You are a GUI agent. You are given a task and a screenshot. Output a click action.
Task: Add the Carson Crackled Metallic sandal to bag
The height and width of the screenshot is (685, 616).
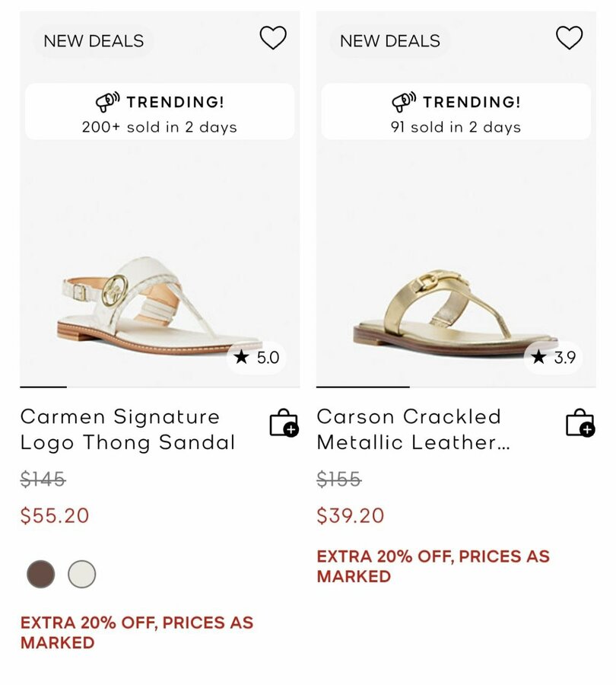[x=579, y=423]
